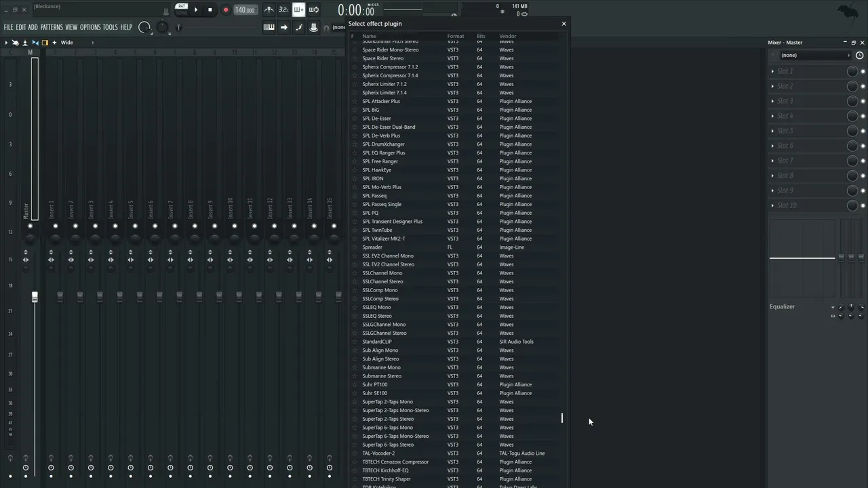Click the star icon beside SPL Attacker Plus
The width and height of the screenshot is (868, 488).
(354, 102)
